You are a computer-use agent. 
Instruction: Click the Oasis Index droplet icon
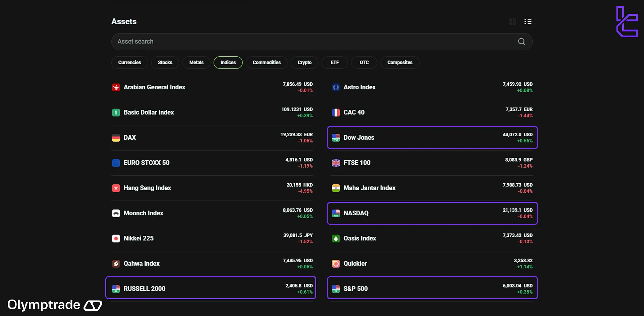(336, 238)
